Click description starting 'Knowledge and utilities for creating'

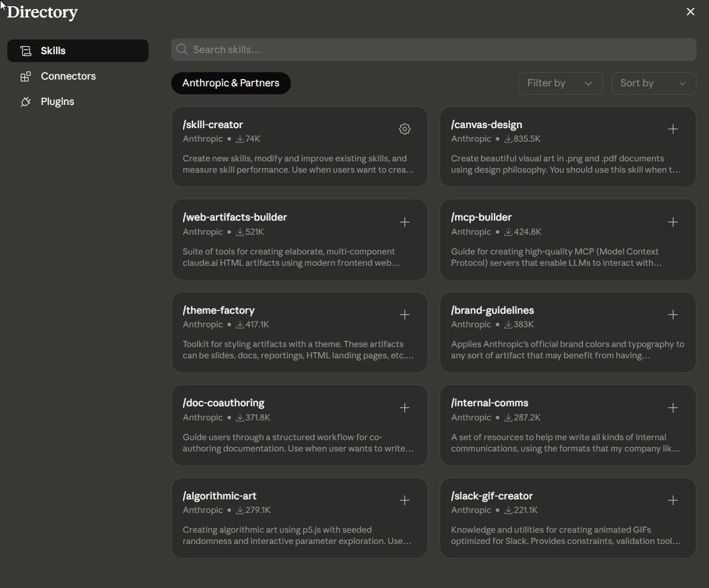pyautogui.click(x=566, y=535)
